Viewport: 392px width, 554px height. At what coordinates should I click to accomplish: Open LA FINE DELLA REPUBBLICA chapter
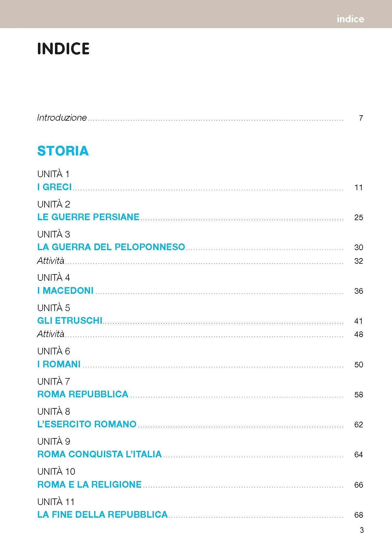102,515
